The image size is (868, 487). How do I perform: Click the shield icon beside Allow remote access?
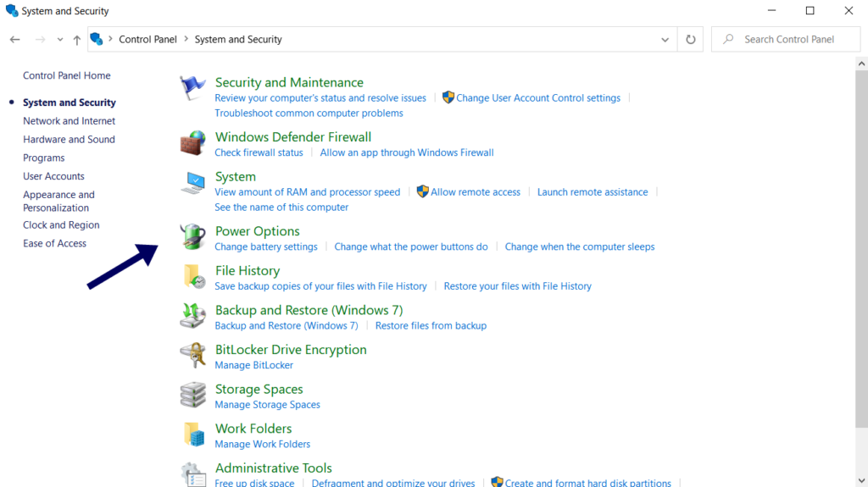[422, 191]
